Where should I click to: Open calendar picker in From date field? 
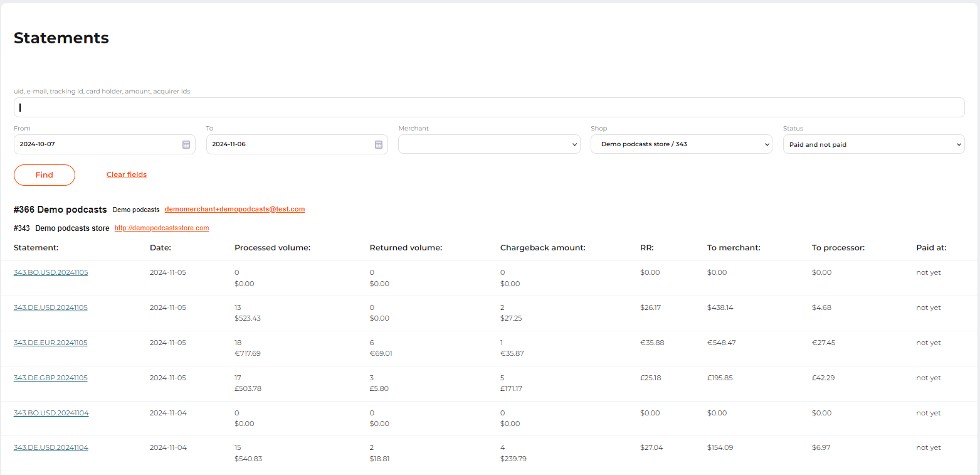tap(186, 144)
